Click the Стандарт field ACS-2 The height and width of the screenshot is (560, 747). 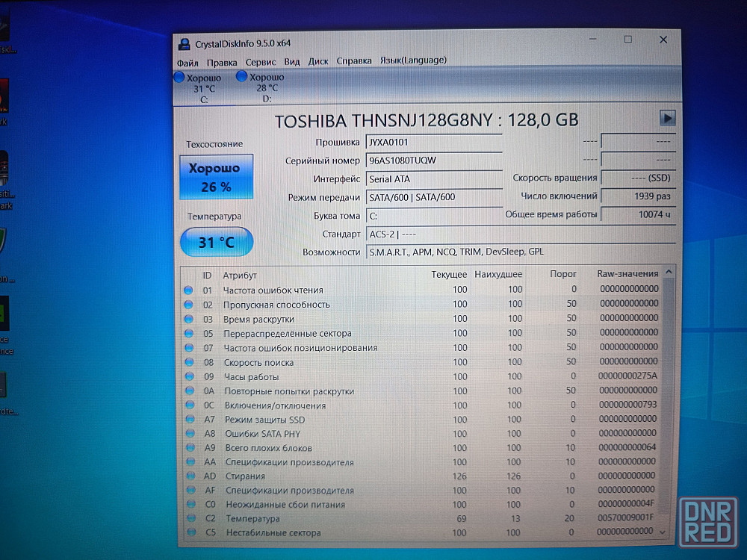tap(521, 234)
